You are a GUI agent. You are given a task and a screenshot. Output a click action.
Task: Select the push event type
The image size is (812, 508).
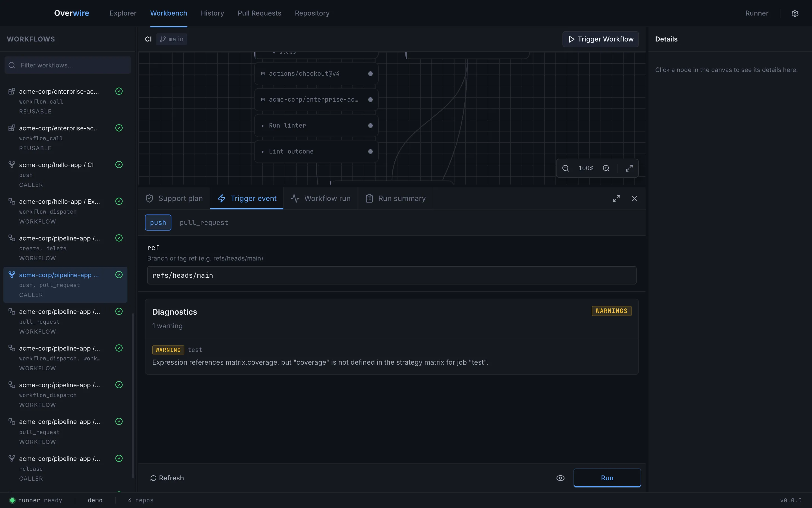(158, 222)
